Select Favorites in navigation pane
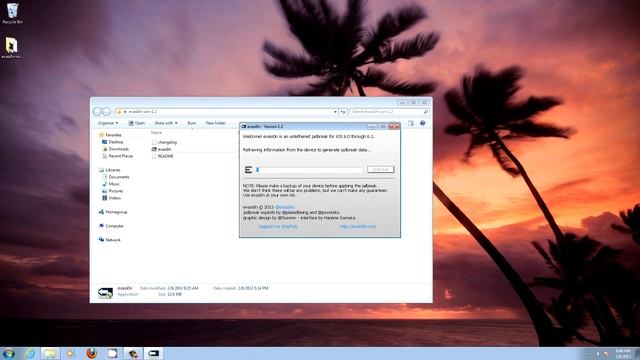 110,135
